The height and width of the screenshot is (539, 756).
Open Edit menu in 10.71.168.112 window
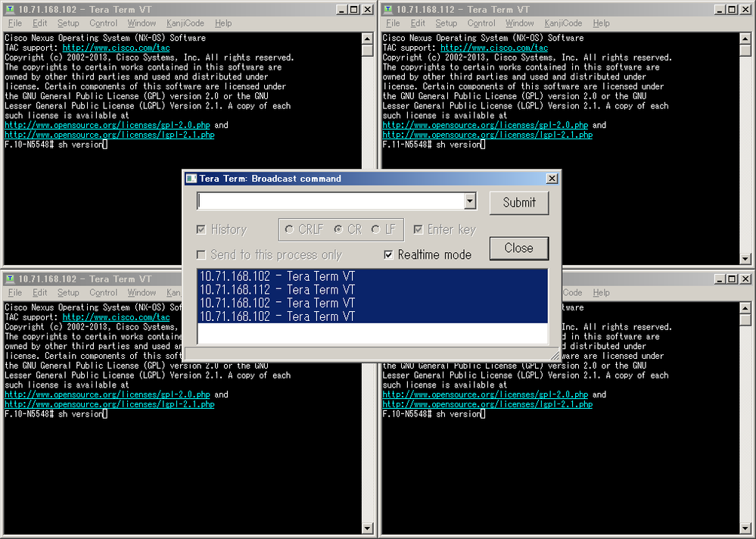(x=418, y=23)
